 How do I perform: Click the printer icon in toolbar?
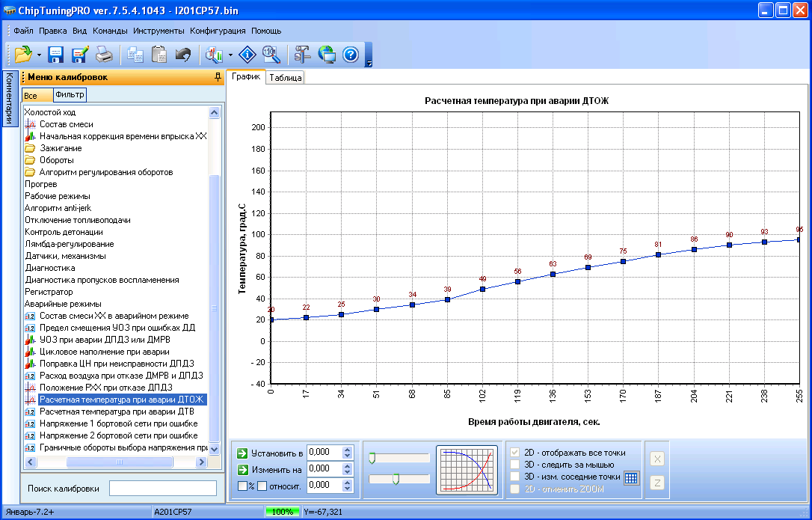pos(103,55)
